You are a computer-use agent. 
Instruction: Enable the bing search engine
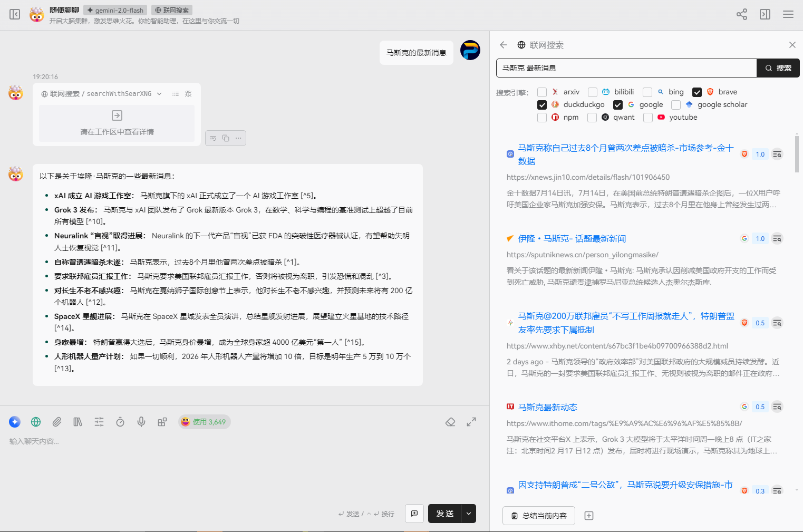[x=647, y=92]
